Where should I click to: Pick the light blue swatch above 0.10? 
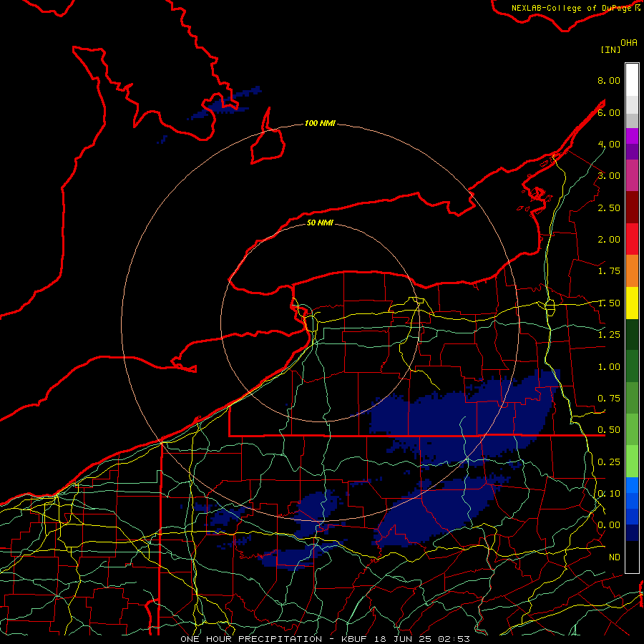click(632, 485)
